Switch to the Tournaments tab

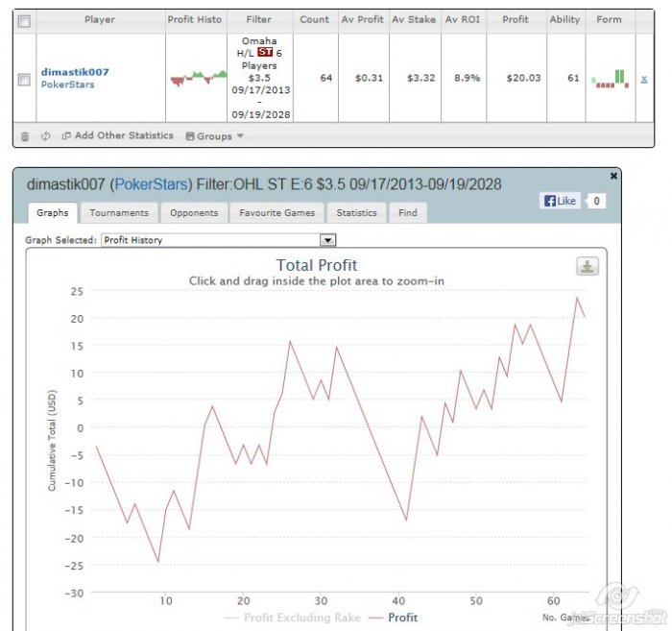click(119, 213)
